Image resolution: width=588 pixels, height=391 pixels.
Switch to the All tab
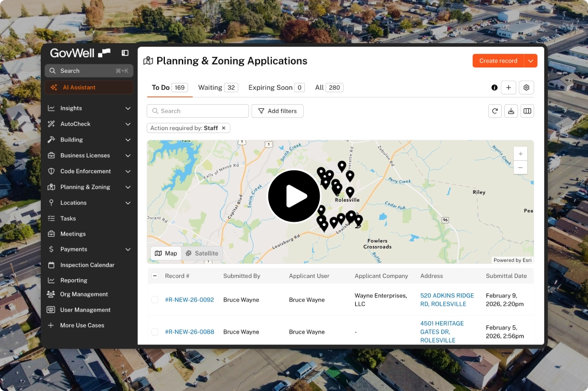click(329, 88)
